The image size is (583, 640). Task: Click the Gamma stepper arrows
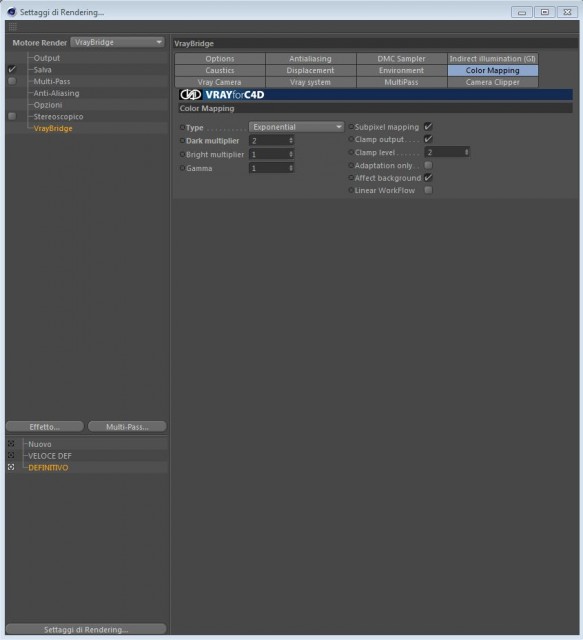(291, 168)
